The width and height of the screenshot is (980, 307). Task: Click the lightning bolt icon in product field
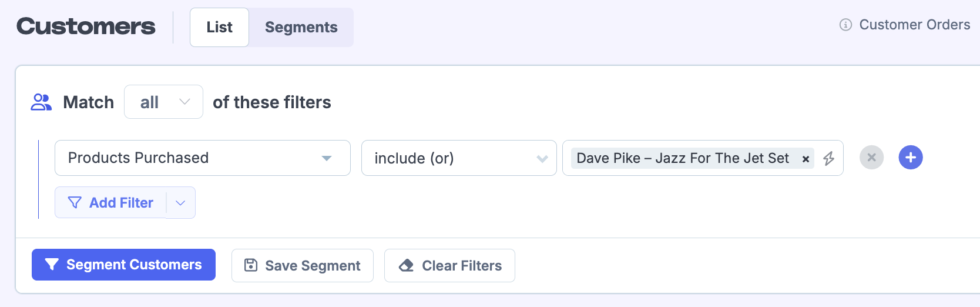point(828,158)
